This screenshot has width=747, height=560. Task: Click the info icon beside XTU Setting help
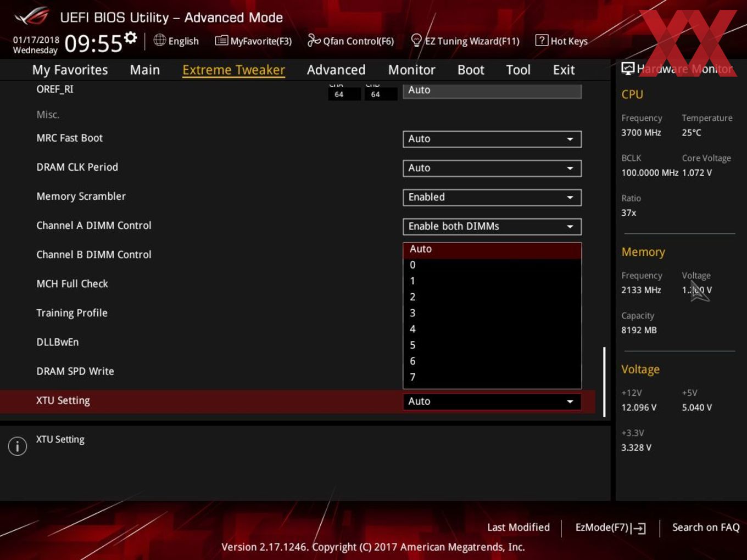pyautogui.click(x=18, y=446)
